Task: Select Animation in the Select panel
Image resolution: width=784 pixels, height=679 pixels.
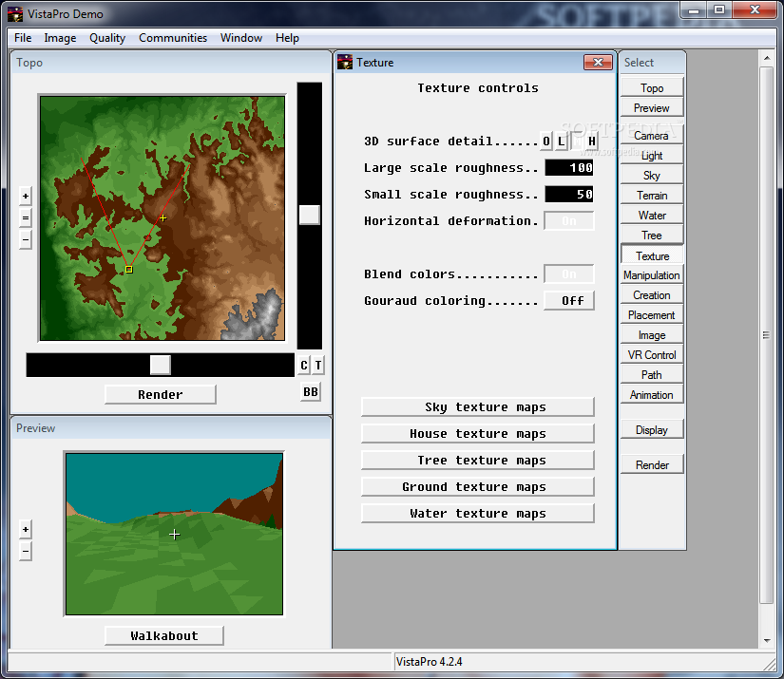Action: pos(652,395)
